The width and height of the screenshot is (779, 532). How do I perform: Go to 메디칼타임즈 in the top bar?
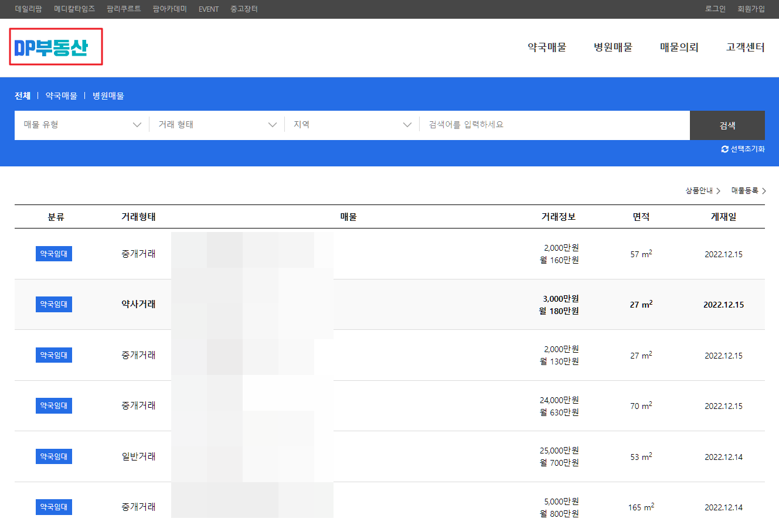tap(74, 9)
